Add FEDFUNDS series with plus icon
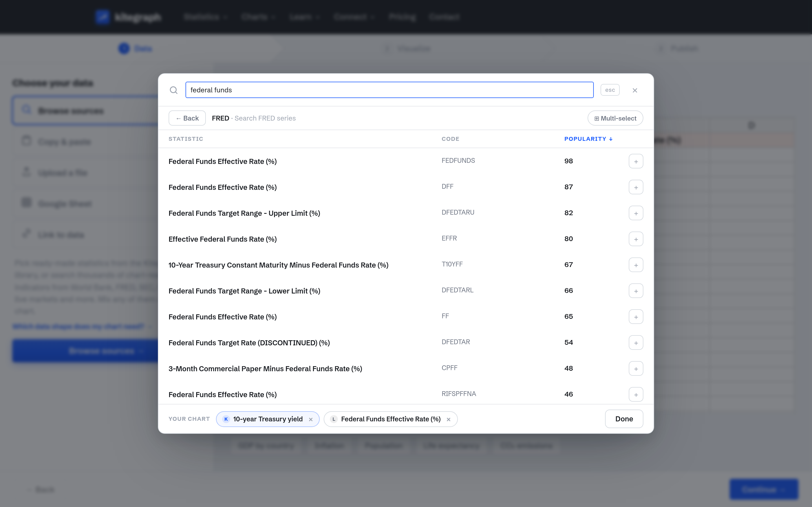The height and width of the screenshot is (507, 812). (x=636, y=161)
